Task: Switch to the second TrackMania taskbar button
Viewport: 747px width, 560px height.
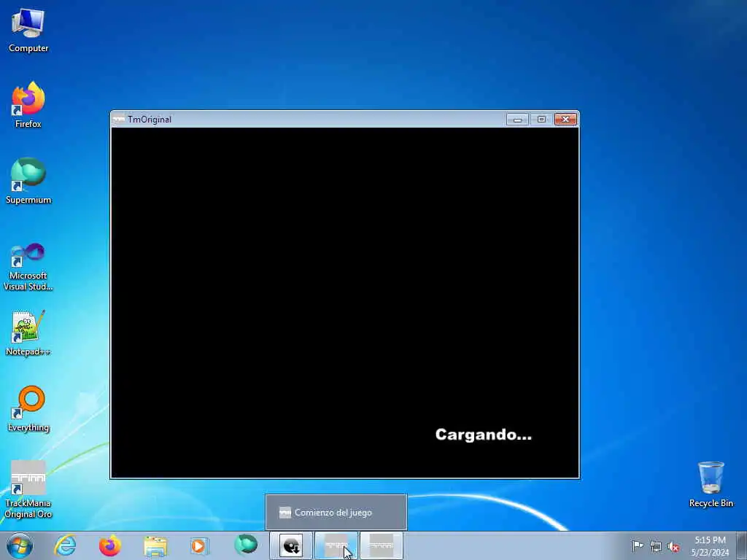Action: pos(381,545)
